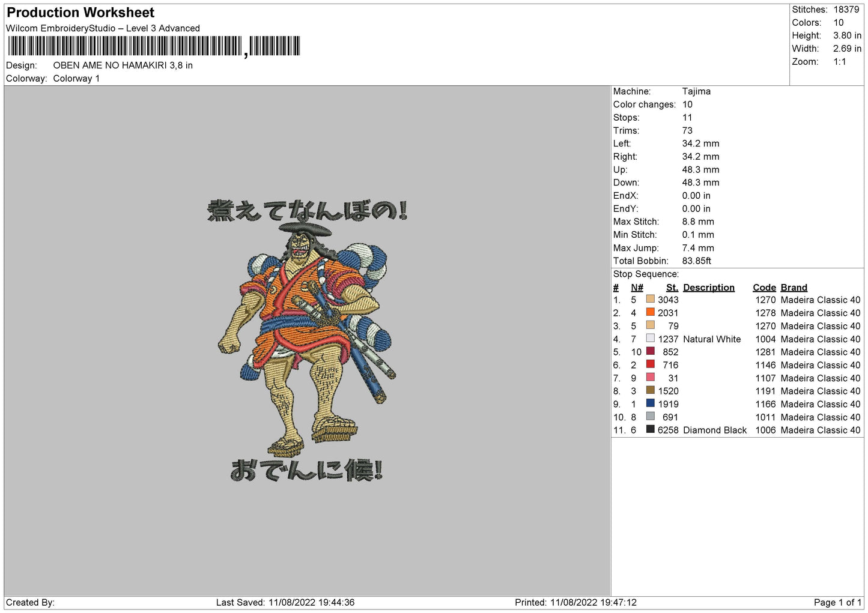Click the 'Natural White' description text
This screenshot has width=868, height=613.
[712, 339]
